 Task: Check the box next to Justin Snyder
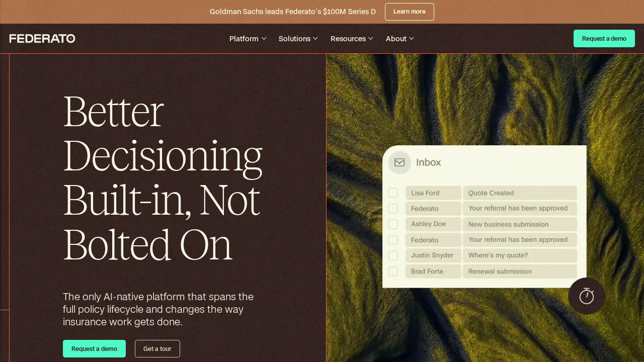tap(393, 255)
